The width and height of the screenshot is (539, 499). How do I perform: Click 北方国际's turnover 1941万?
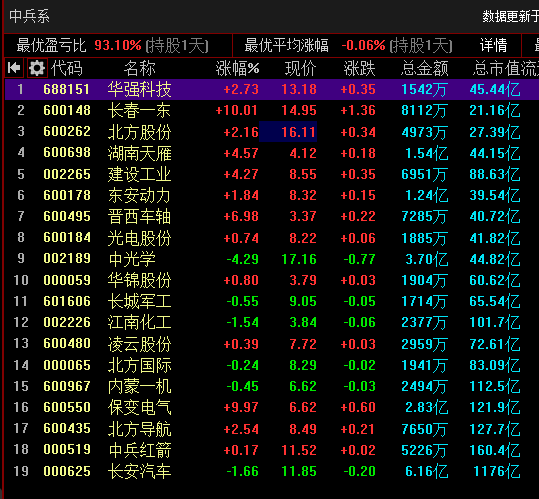(424, 365)
